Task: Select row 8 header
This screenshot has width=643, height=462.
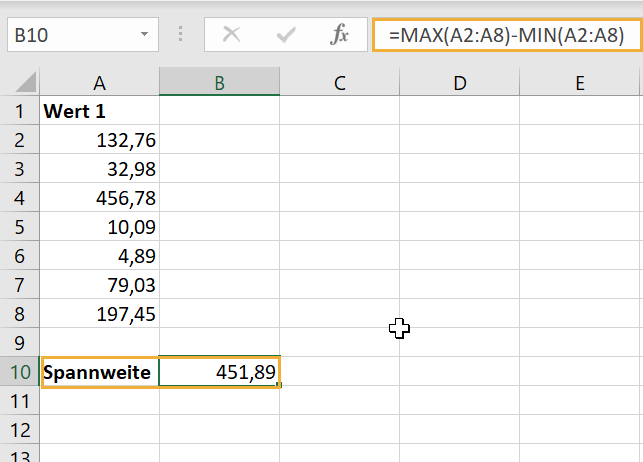Action: point(20,314)
